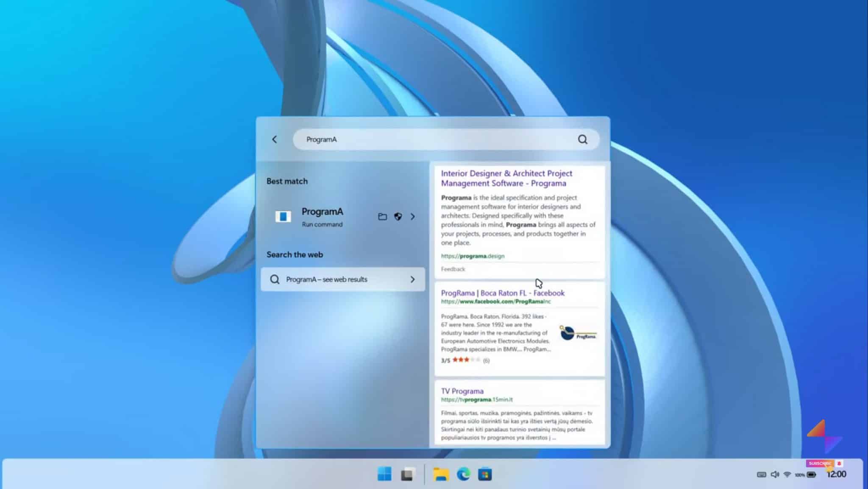Click the ProgRama logo thumbnail

578,333
